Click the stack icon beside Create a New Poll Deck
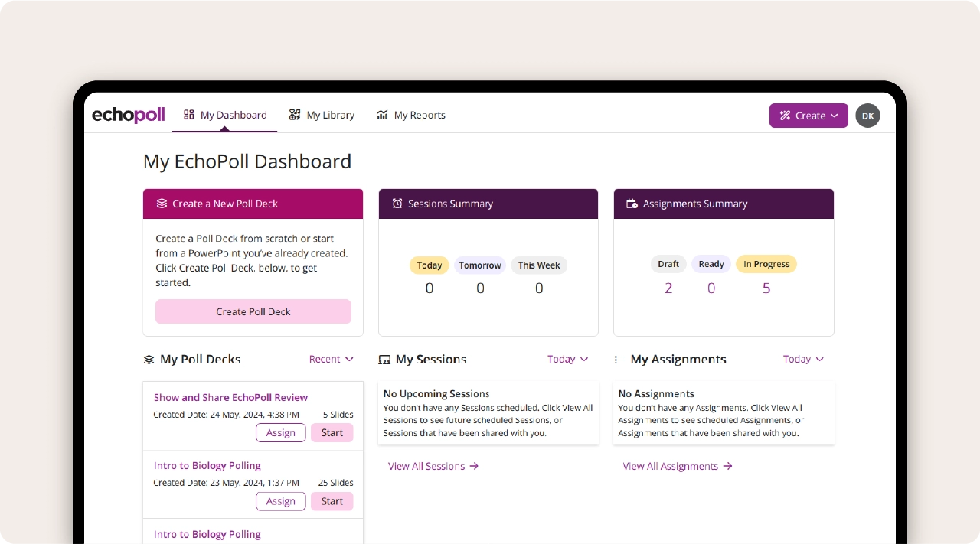 point(162,204)
